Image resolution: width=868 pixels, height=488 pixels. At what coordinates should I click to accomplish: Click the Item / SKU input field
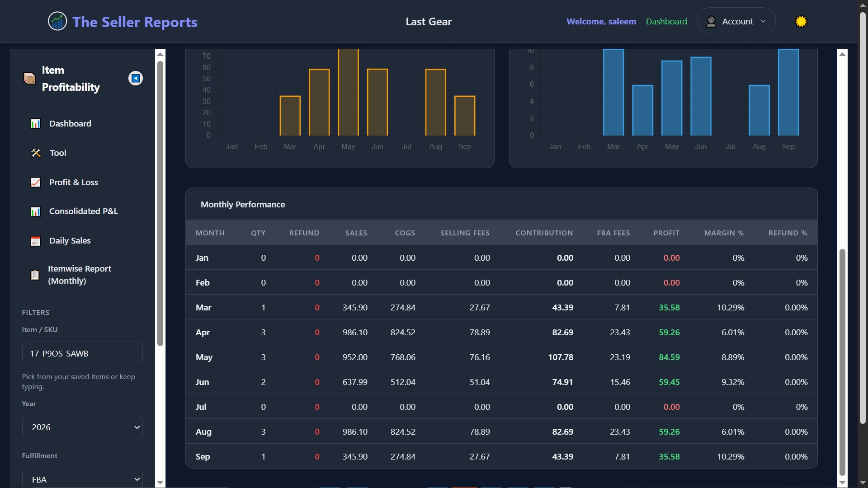[82, 353]
